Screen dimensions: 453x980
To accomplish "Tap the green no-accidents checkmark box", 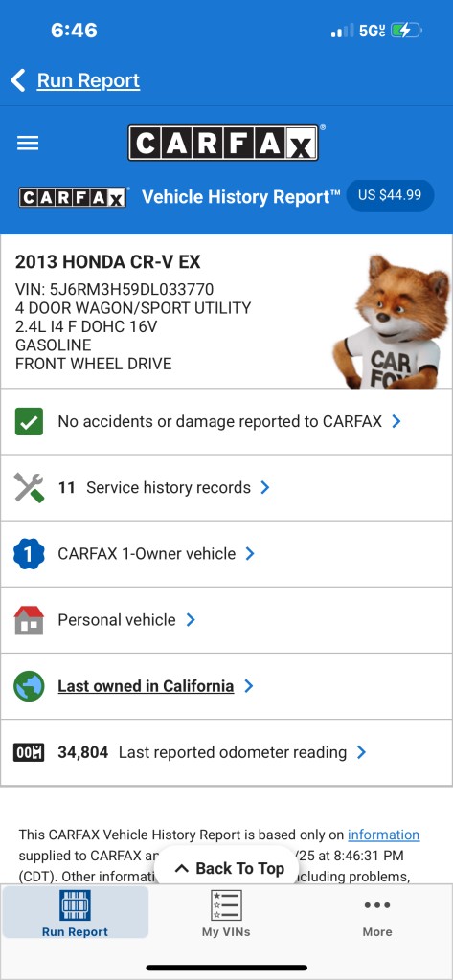I will [29, 421].
